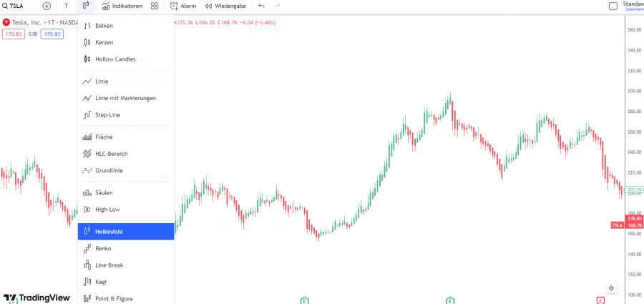Click the Line Break icon
The image size is (644, 304).
pyautogui.click(x=87, y=265)
